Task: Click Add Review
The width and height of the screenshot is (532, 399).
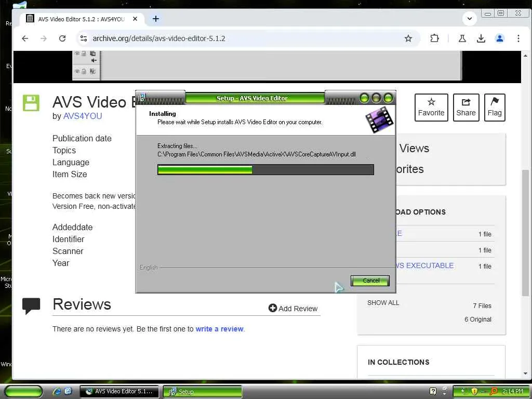Action: pos(293,309)
